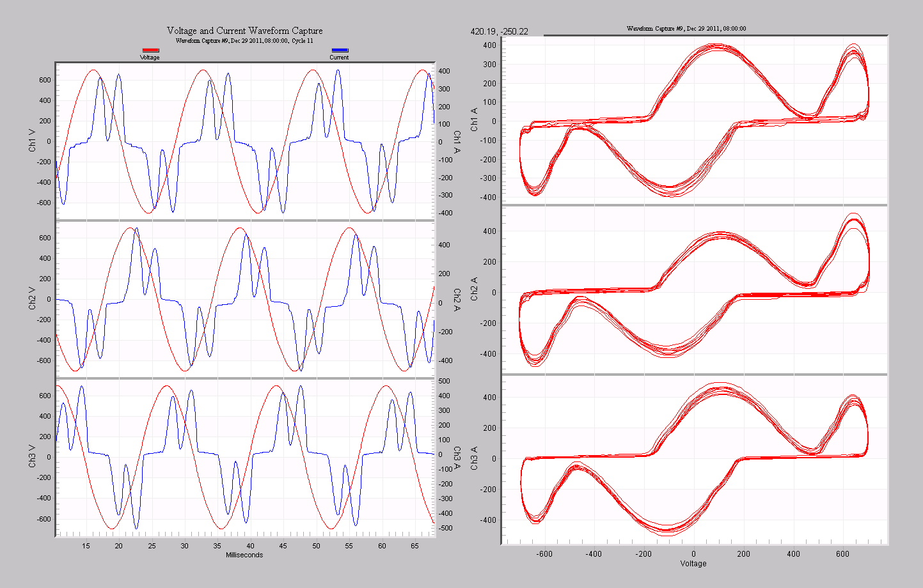This screenshot has width=923, height=588.
Task: Toggle the blue Current legend marker
Action: [x=340, y=49]
